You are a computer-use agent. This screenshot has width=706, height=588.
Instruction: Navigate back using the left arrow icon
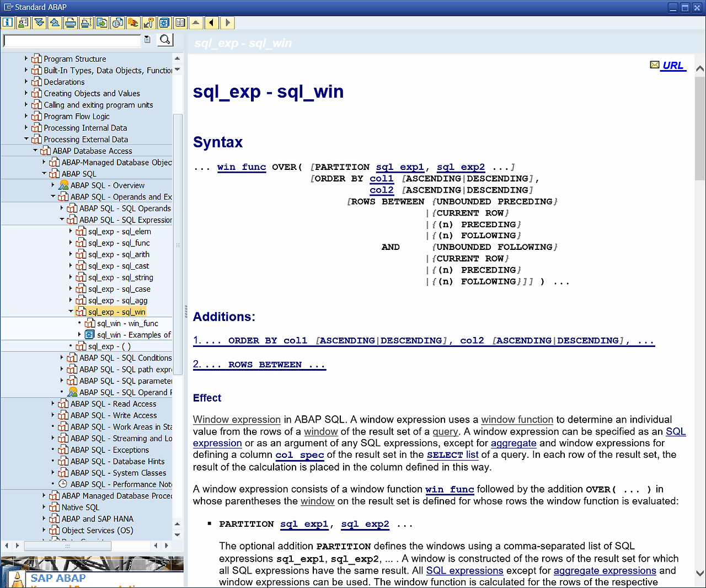pyautogui.click(x=212, y=23)
